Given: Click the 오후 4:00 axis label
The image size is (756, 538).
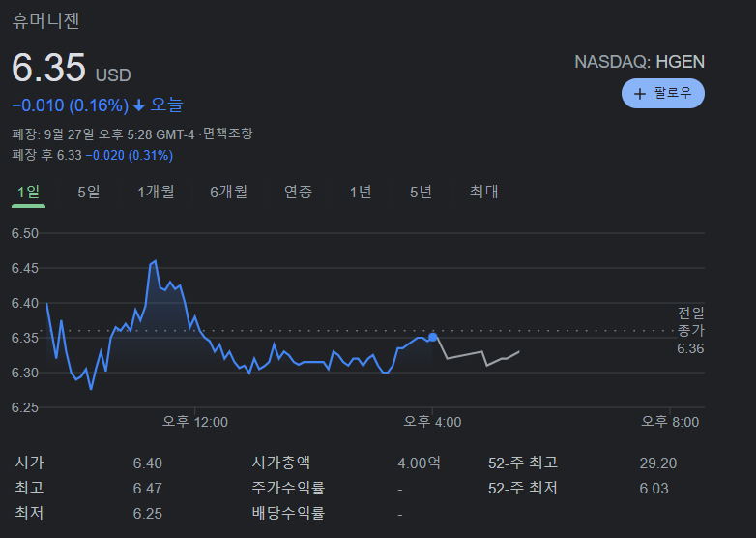Looking at the screenshot, I should 432,422.
